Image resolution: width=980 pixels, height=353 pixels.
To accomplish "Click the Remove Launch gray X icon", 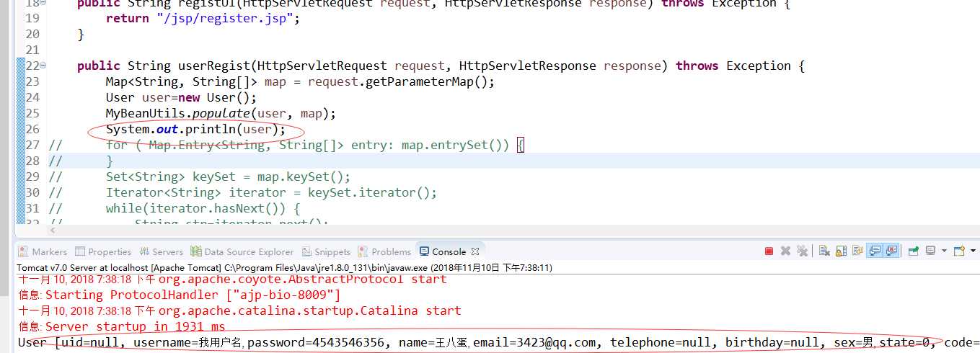I will pyautogui.click(x=785, y=251).
